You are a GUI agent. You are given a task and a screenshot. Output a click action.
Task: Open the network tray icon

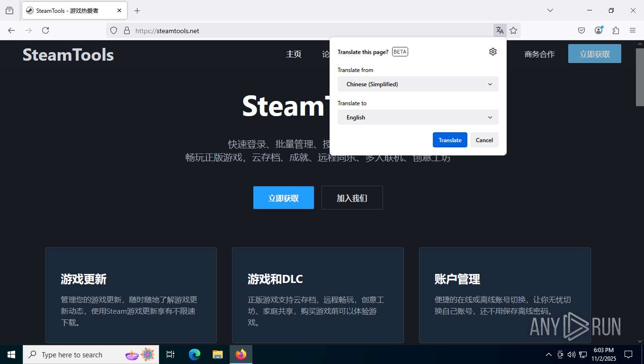(x=583, y=355)
